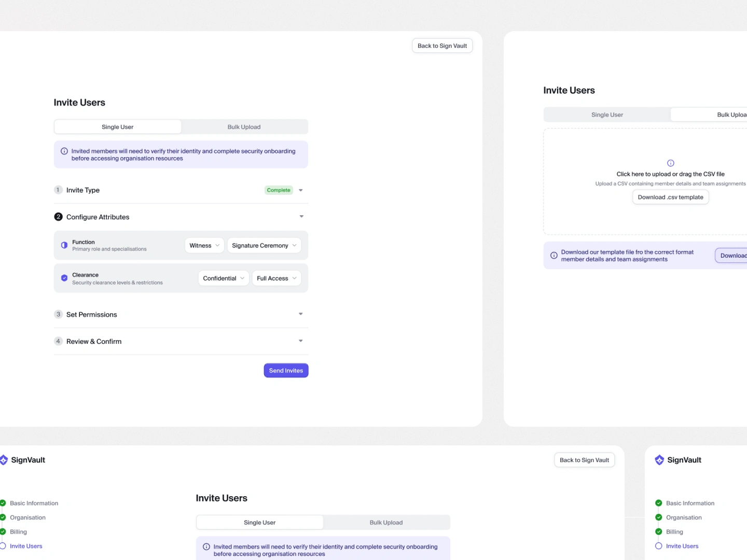747x560 pixels.
Task: Click the Clearance badge icon
Action: [x=64, y=278]
